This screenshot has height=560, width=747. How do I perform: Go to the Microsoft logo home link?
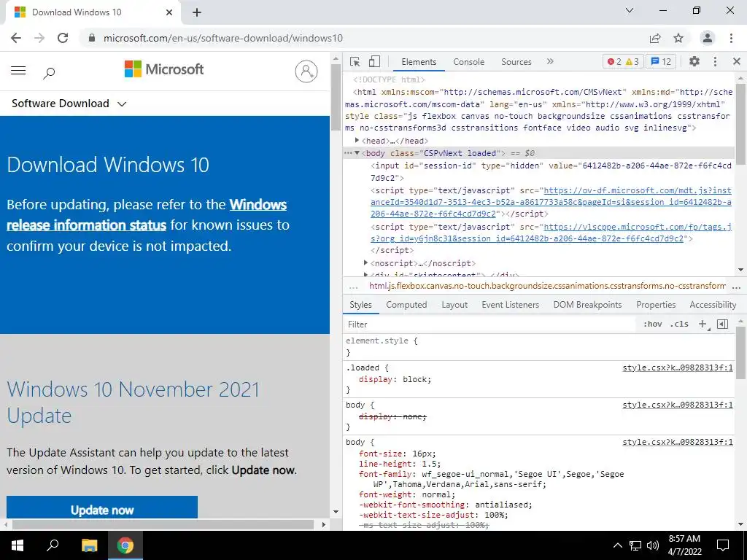tap(164, 69)
